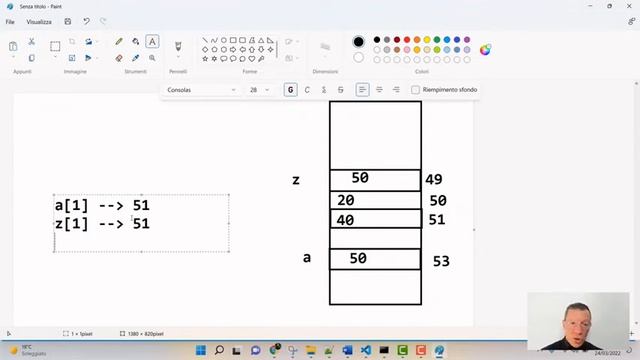The height and width of the screenshot is (360, 640).
Task: Redo the last undone action
Action: [103, 22]
